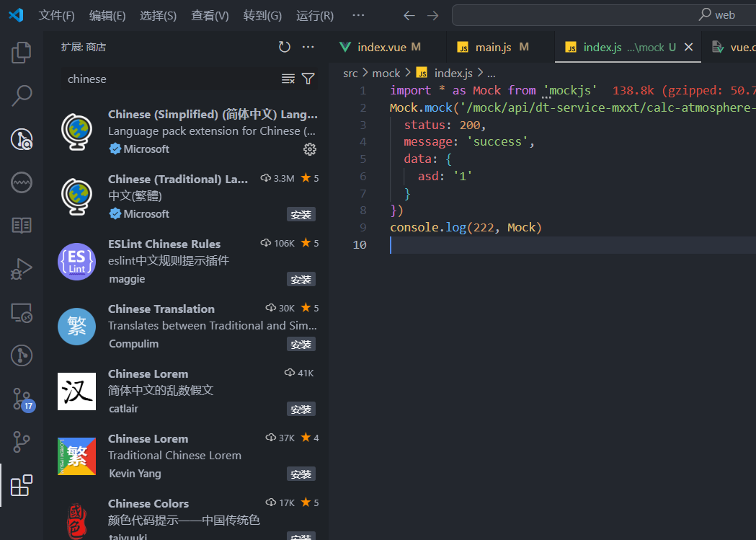Click the 'mockjs' import string
This screenshot has width=756, height=540.
570,91
